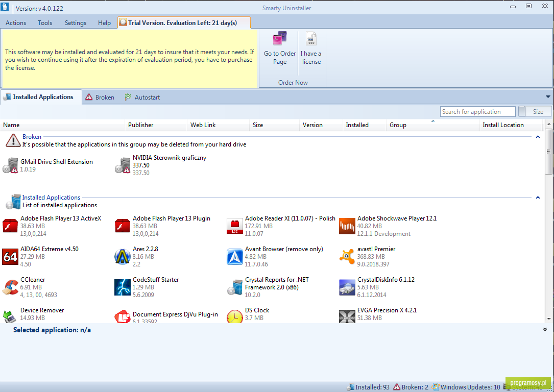Viewport: 554px width, 392px height.
Task: Select the AIDA64 Extreme icon
Action: point(10,257)
